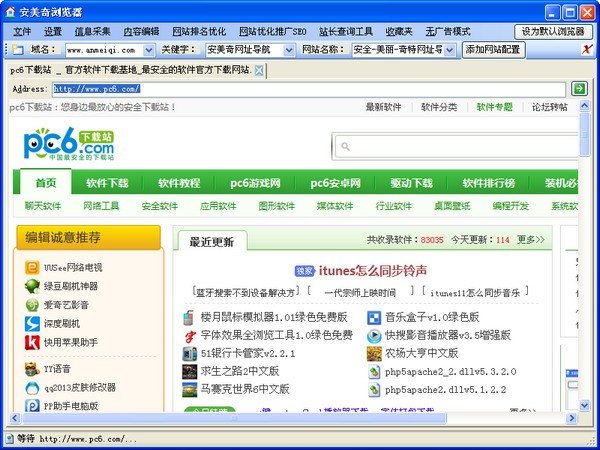Click the VUSee网络电视 icon
The height and width of the screenshot is (450, 600).
click(32, 267)
